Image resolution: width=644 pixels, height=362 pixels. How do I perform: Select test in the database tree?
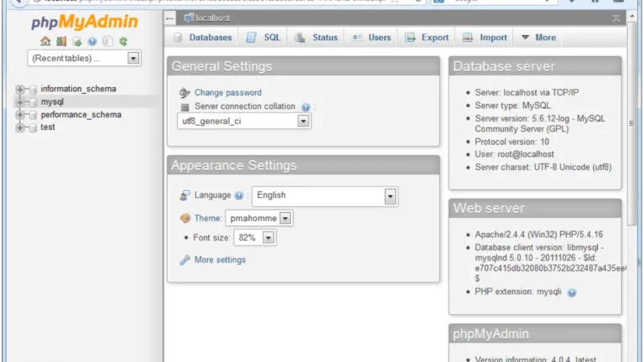(48, 127)
